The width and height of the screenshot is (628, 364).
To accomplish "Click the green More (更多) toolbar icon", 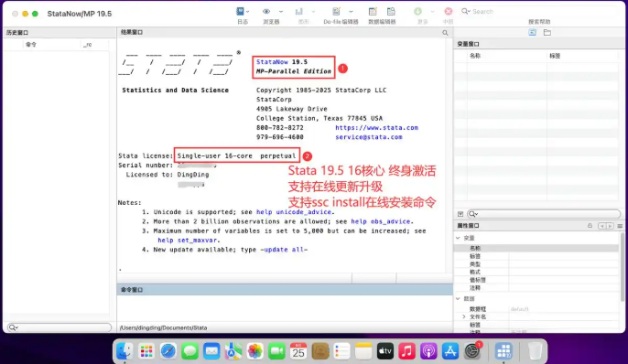I will [x=417, y=12].
